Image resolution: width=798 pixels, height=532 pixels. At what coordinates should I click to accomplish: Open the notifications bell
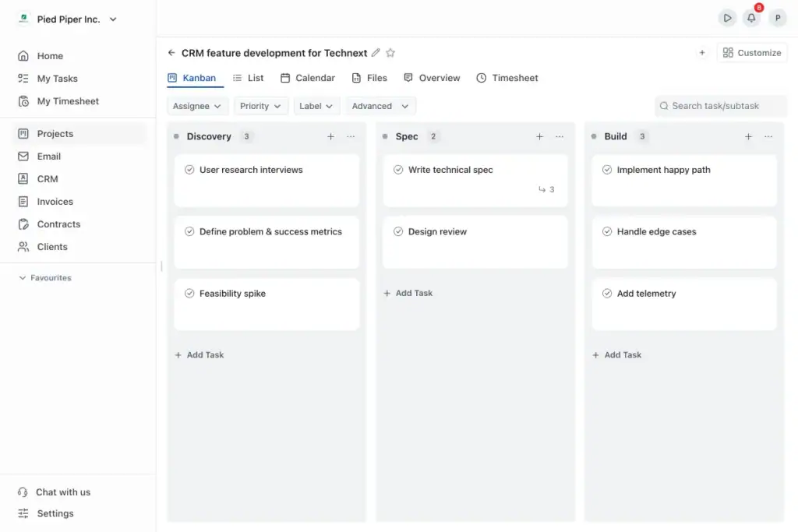(x=751, y=19)
